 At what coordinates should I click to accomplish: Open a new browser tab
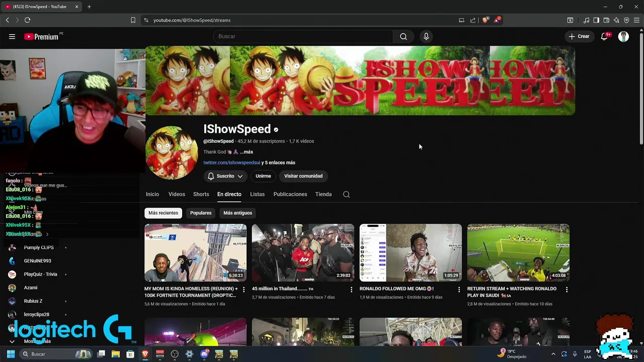pos(89,7)
